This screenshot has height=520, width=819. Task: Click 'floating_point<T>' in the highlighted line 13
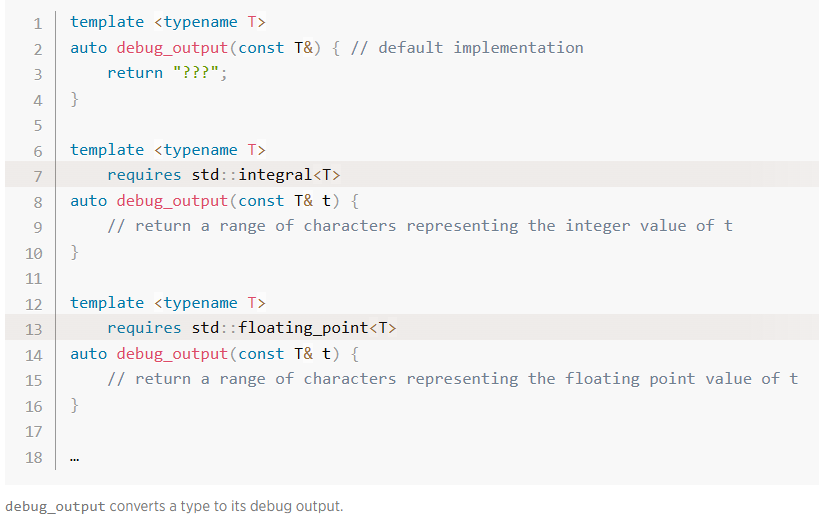[x=317, y=328]
